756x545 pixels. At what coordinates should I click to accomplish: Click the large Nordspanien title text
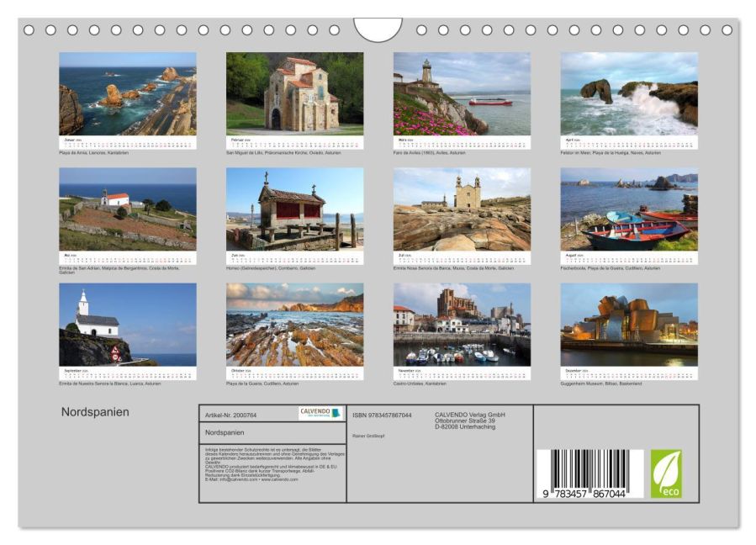(x=95, y=412)
